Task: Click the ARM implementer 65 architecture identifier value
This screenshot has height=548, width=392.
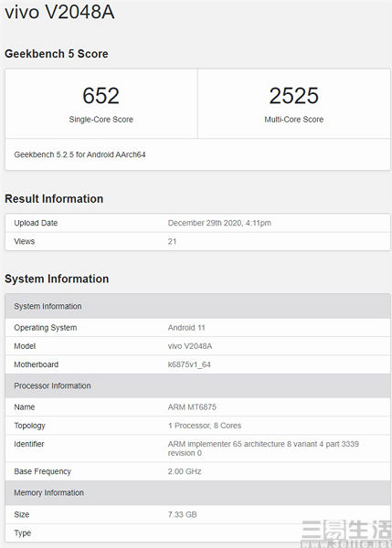Action: click(263, 448)
